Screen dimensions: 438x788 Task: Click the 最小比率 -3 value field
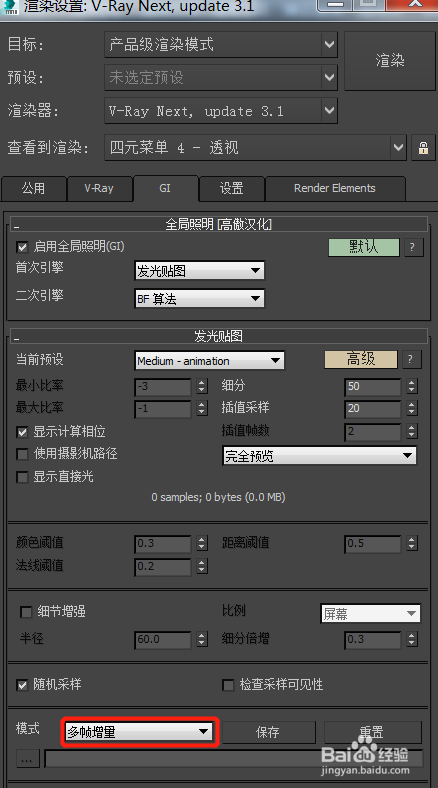(x=163, y=386)
